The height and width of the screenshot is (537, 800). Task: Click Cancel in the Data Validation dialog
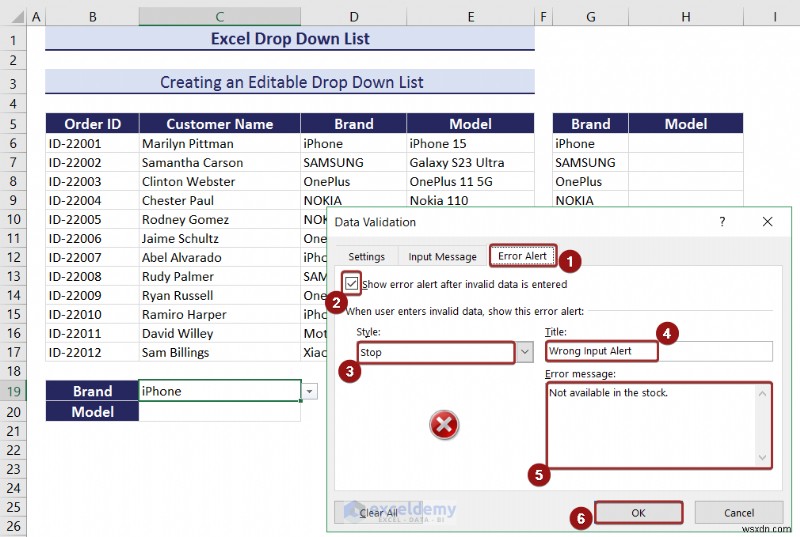[738, 513]
